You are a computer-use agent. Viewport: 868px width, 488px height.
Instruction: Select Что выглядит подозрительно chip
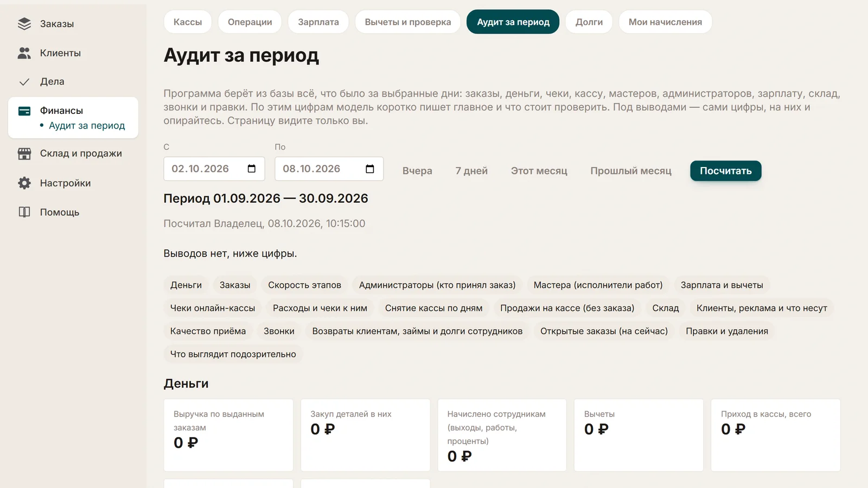tap(233, 354)
